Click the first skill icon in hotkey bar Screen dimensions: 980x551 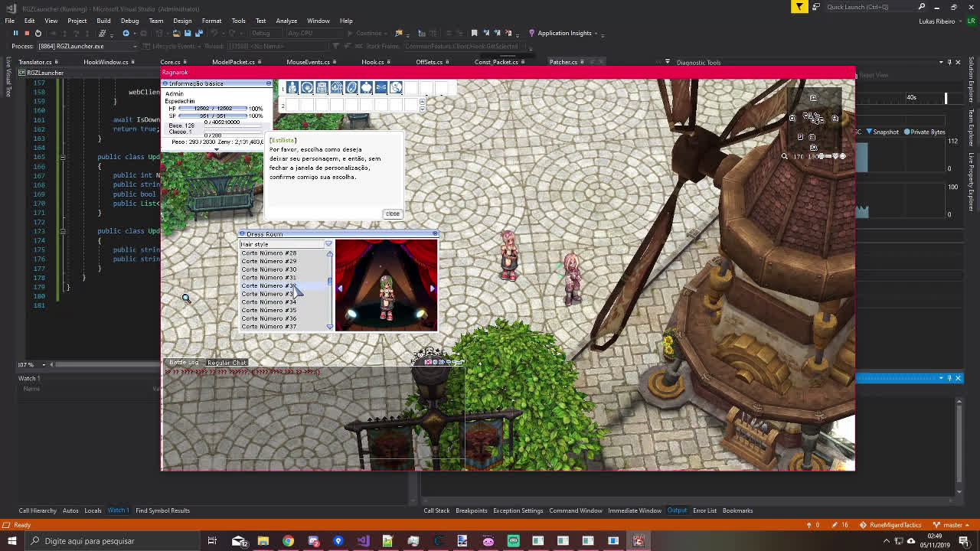tap(292, 88)
